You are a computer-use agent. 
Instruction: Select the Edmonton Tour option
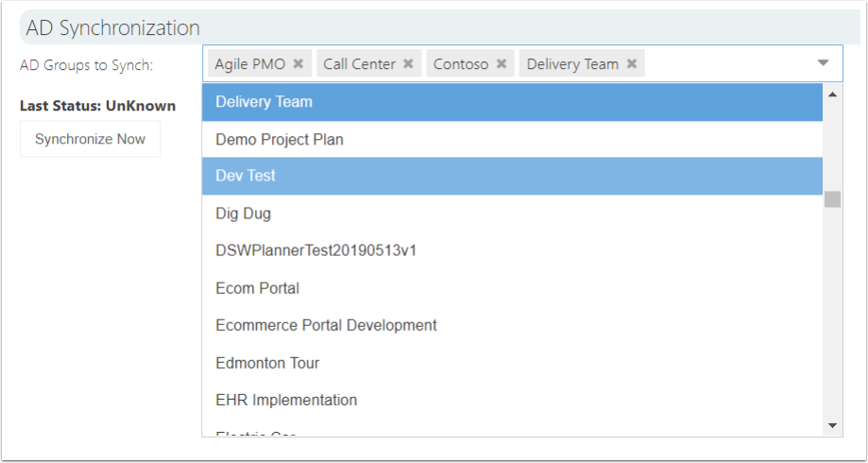tap(512, 363)
